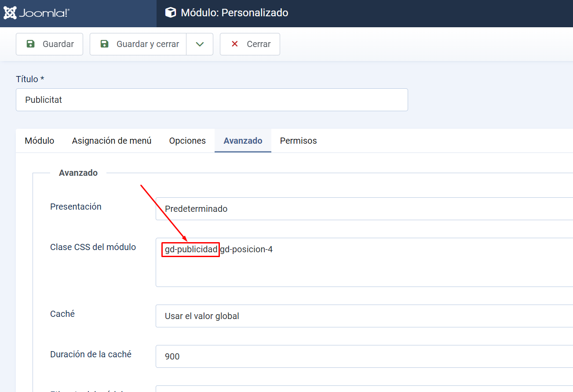Expand the save options chevron dropdown
The image size is (573, 392).
tap(200, 44)
